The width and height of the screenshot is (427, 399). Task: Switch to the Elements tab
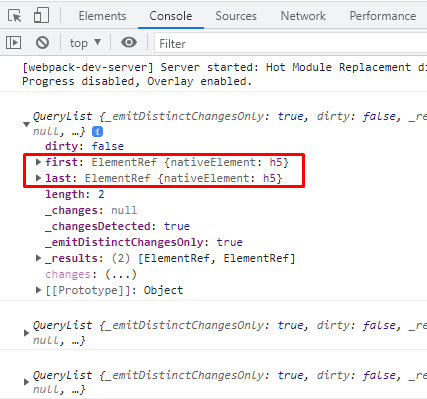tap(102, 16)
